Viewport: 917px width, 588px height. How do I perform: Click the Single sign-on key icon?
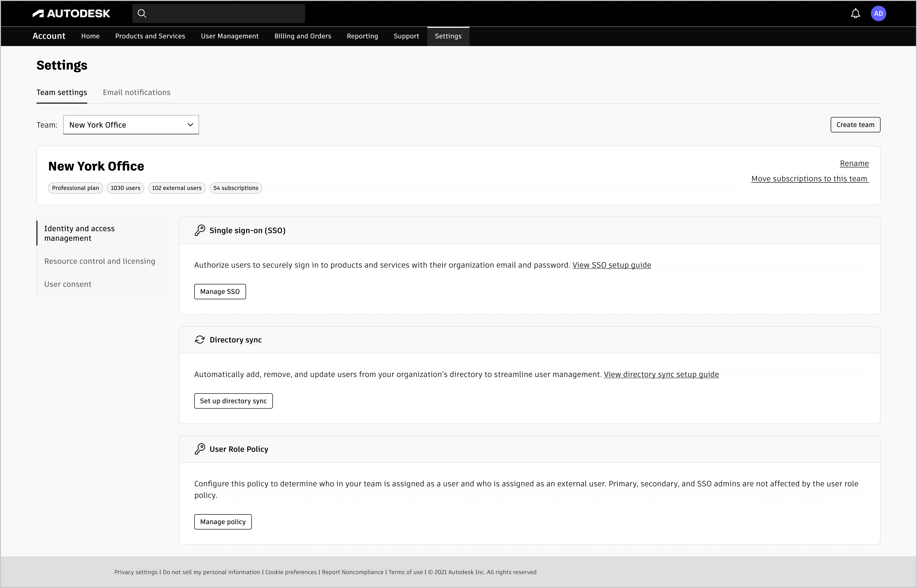200,230
